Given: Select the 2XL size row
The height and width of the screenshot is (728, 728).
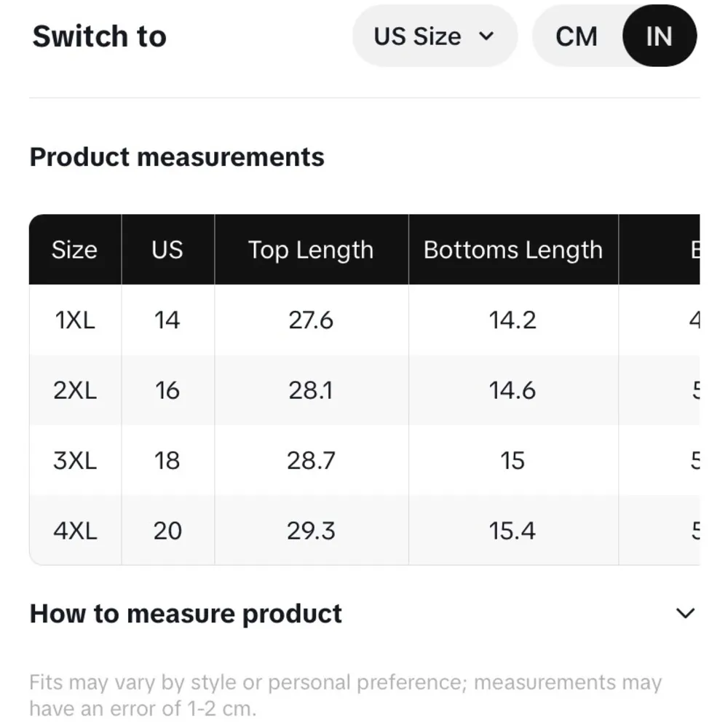Looking at the screenshot, I should (74, 390).
